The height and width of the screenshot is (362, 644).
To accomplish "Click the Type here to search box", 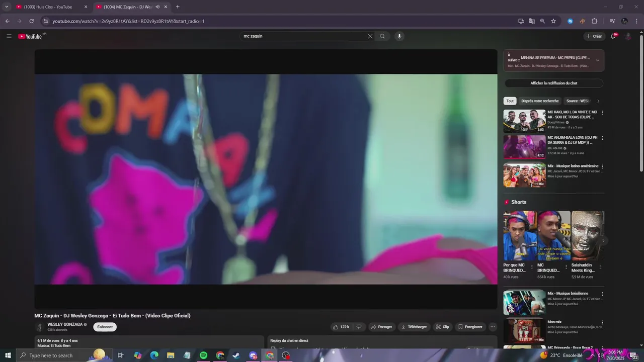I will (64, 355).
